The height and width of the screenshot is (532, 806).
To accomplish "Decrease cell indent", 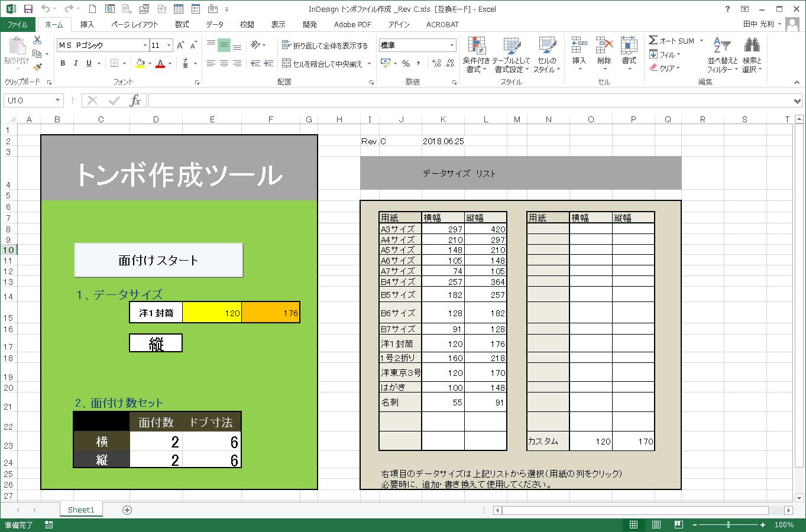I will [x=255, y=63].
